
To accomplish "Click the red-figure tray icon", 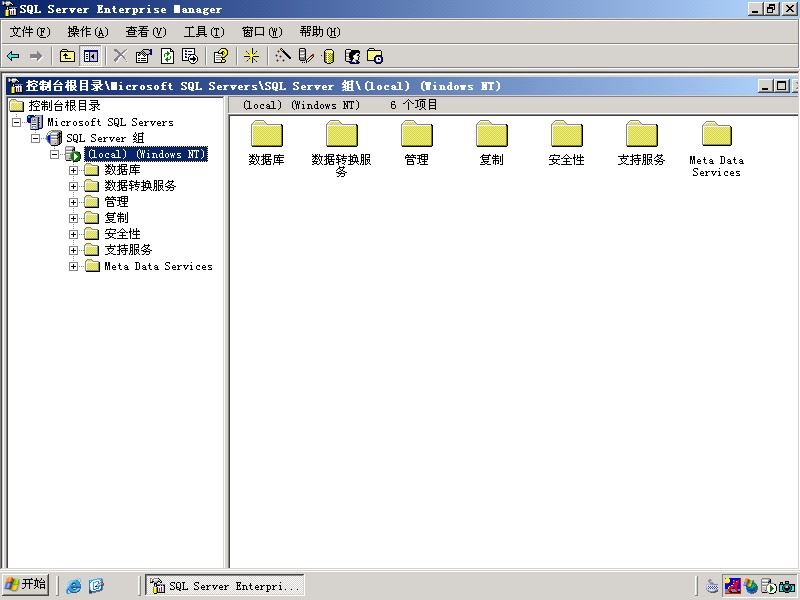I will click(x=732, y=586).
